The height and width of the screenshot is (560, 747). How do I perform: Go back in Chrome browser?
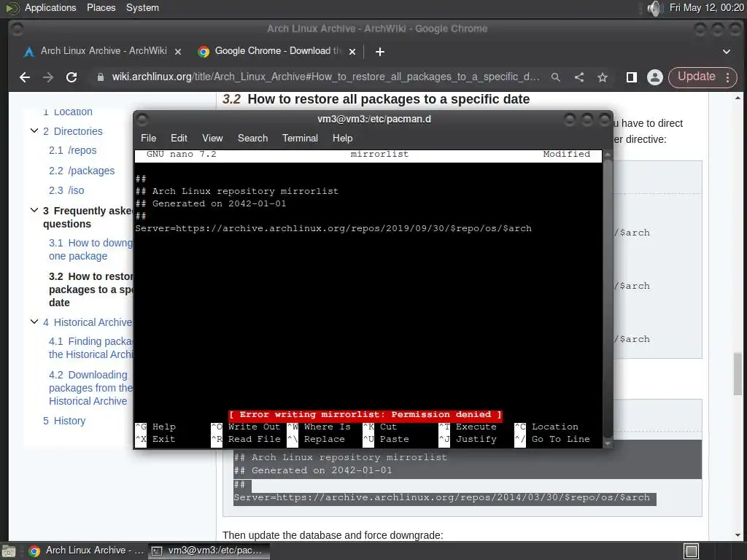coord(24,77)
